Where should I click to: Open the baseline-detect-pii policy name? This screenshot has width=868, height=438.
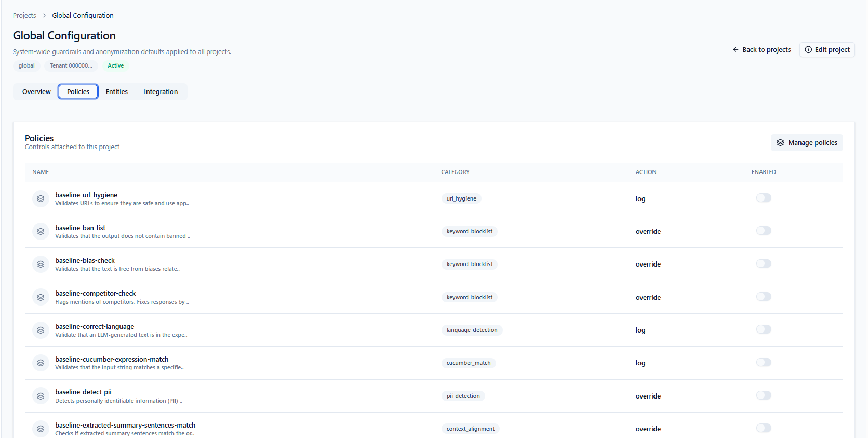(x=83, y=392)
